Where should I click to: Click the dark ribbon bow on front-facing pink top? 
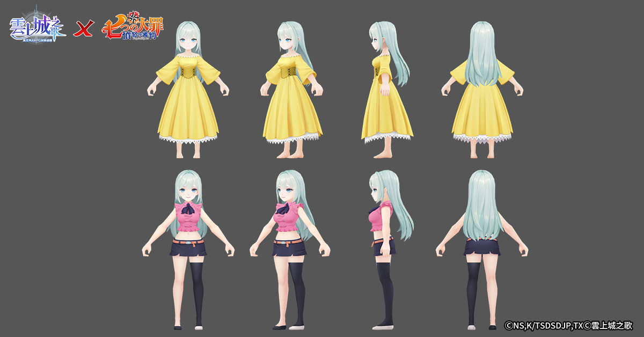[x=187, y=208]
